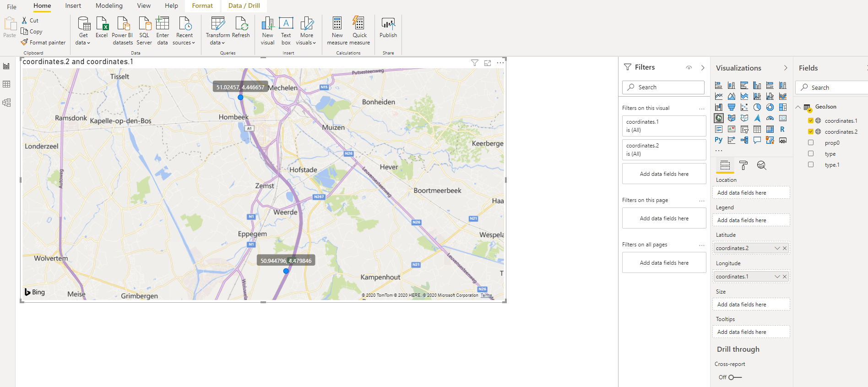Viewport: 868px width, 387px height.
Task: Open the Format paint roller tab
Action: pos(743,165)
